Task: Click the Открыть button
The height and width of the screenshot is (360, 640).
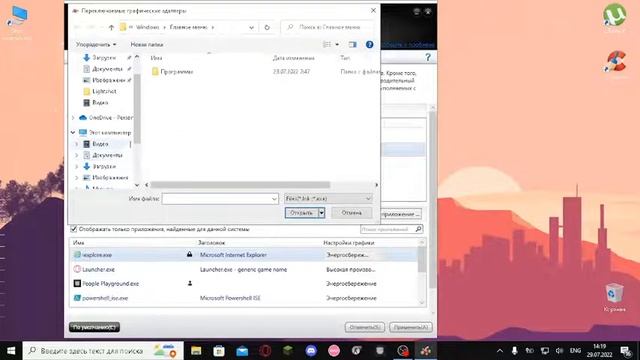Action: point(302,213)
